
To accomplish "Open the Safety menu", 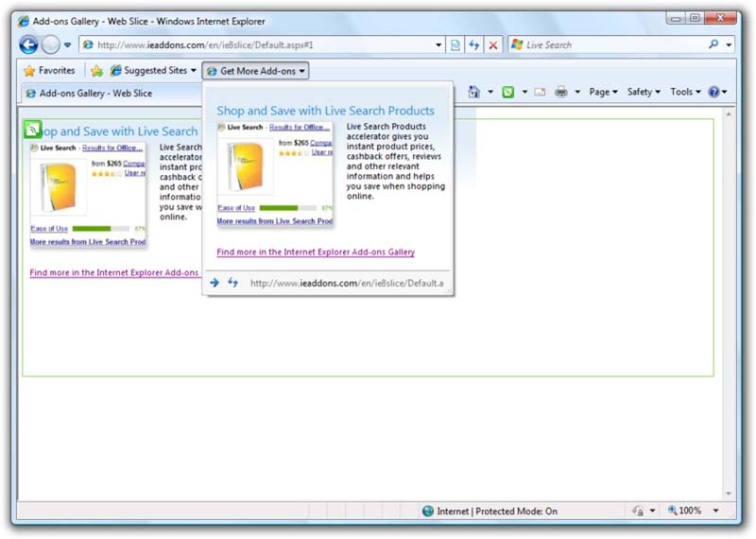I will pyautogui.click(x=644, y=92).
